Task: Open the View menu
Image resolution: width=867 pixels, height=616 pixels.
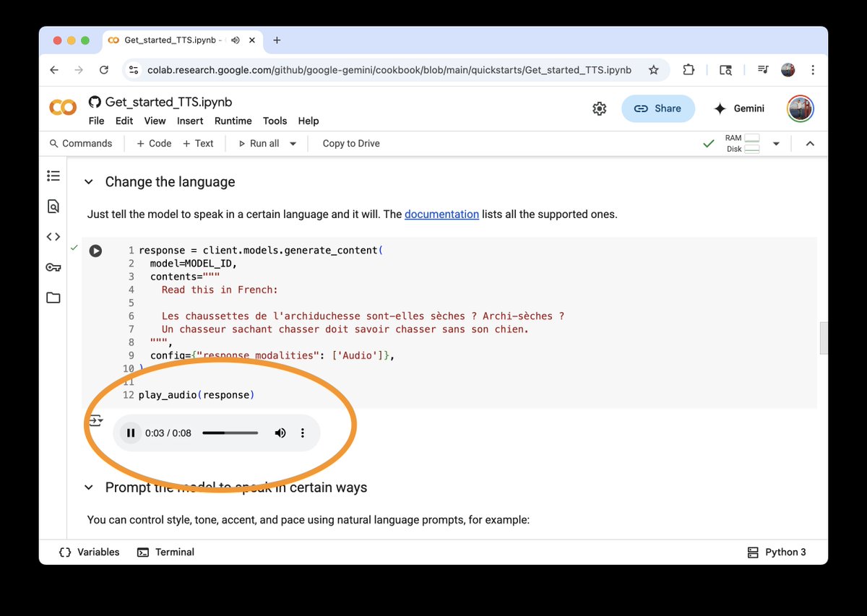Action: 155,121
